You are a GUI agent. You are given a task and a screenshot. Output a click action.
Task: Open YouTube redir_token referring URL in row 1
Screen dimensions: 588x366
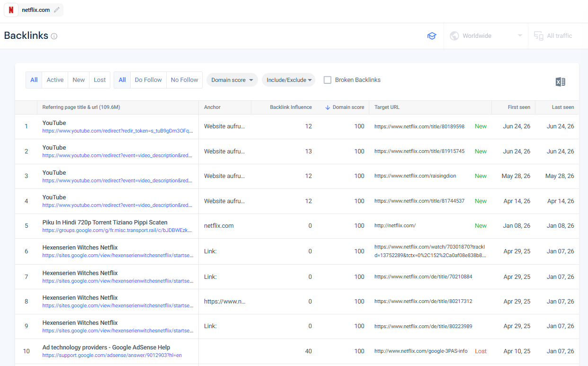[x=117, y=131]
